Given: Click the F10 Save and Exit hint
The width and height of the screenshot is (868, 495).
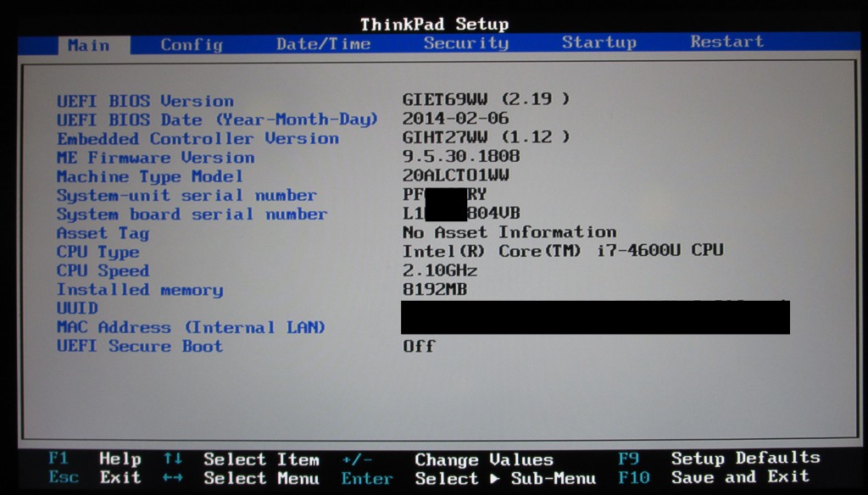Looking at the screenshot, I should (x=714, y=476).
